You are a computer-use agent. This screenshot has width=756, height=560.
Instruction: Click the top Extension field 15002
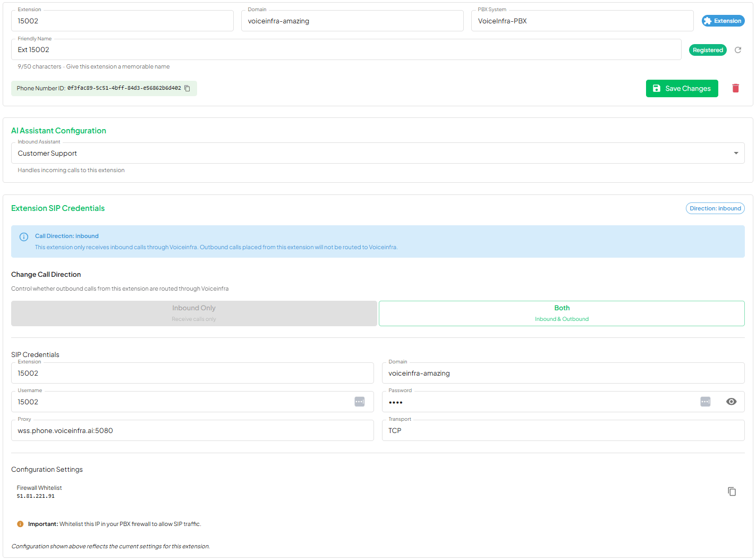[122, 21]
